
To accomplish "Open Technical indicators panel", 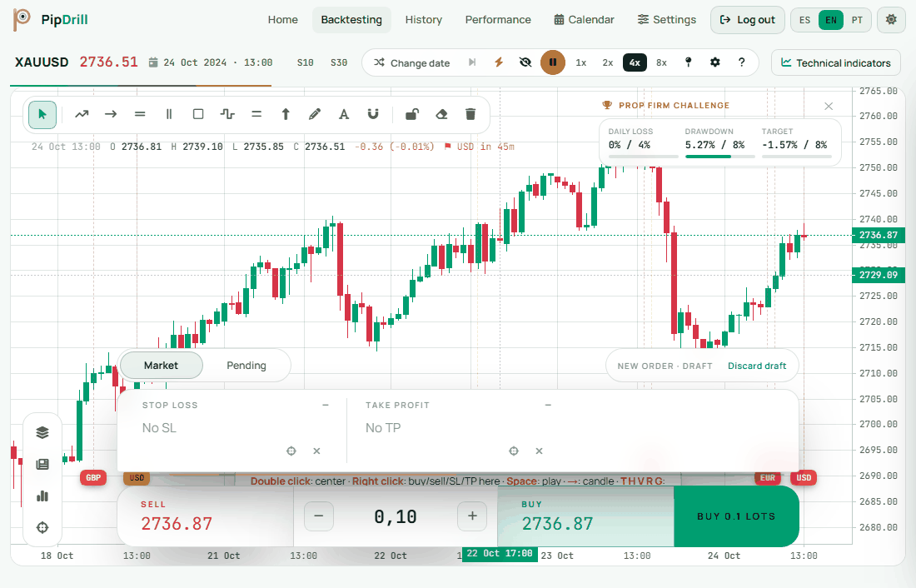I will click(x=836, y=62).
